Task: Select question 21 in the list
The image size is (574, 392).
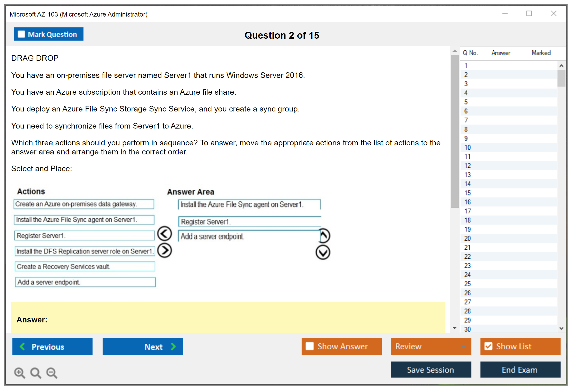Action: point(467,247)
